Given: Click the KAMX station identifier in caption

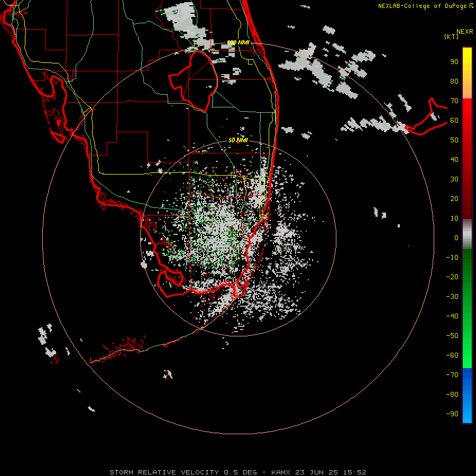Looking at the screenshot, I should click(x=281, y=472).
